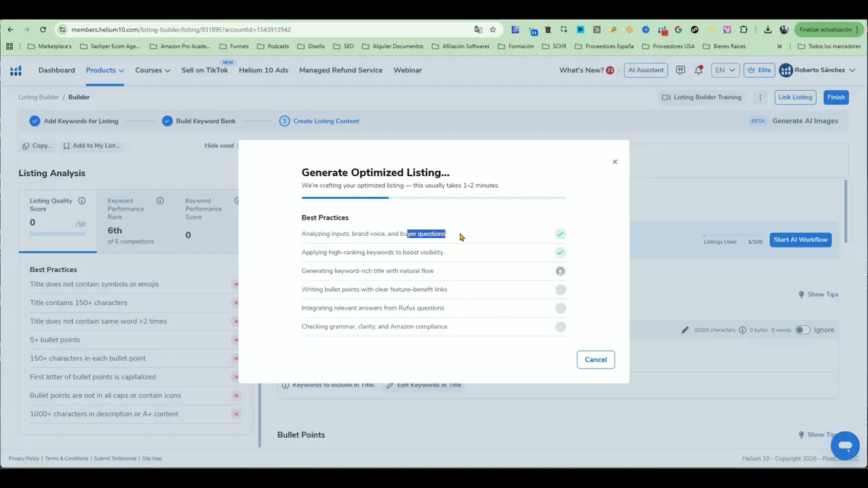Click Hide used option
The image size is (868, 488).
pos(219,145)
